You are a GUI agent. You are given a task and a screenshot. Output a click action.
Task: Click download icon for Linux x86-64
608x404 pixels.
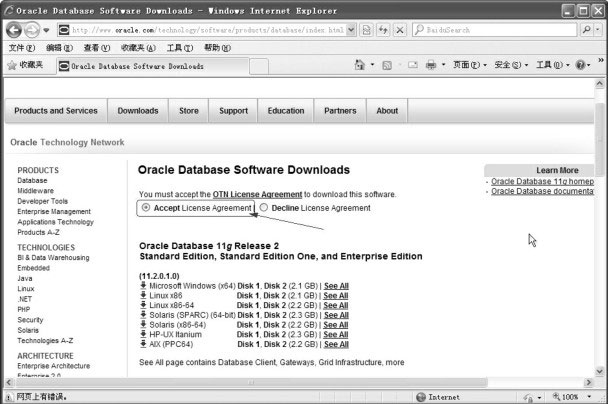143,305
